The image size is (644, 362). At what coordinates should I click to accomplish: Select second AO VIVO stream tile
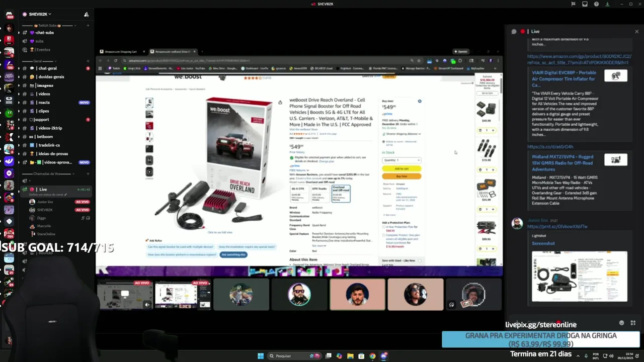click(183, 295)
